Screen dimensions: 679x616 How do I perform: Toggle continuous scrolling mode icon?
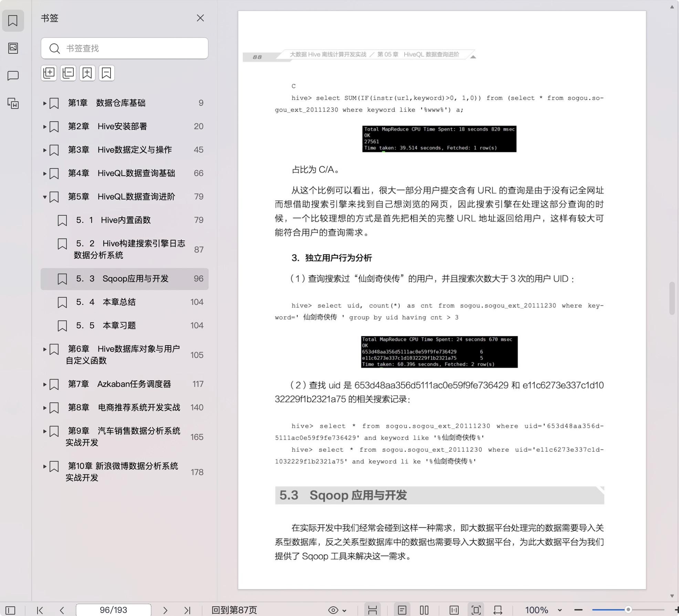coord(373,610)
